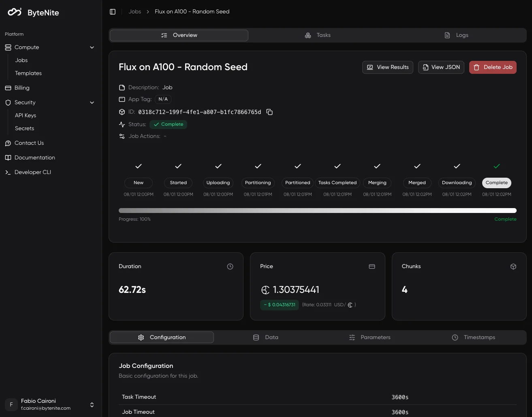Click the Uploading stage pill
Image resolution: width=532 pixels, height=417 pixels.
218,183
